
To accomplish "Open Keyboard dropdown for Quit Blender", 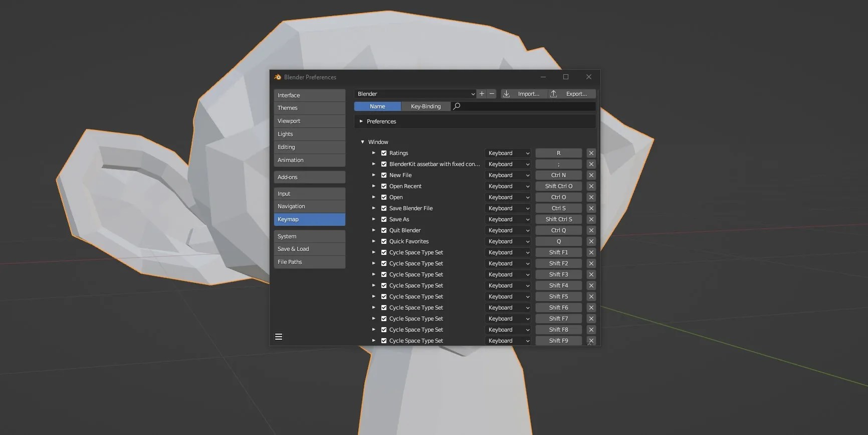I will pyautogui.click(x=508, y=230).
